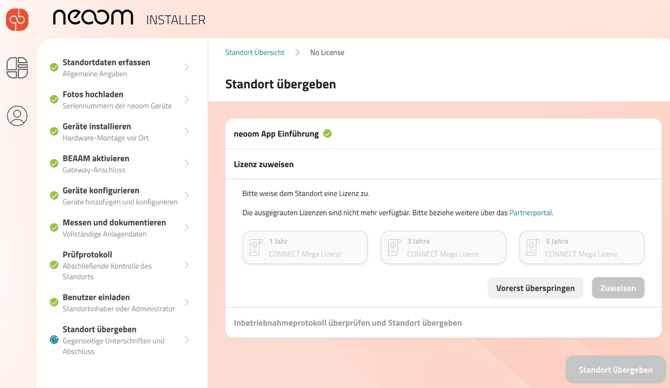The width and height of the screenshot is (670, 388).
Task: Select the 5 Jahre CONNECT Mega Lizenz
Action: (582, 247)
